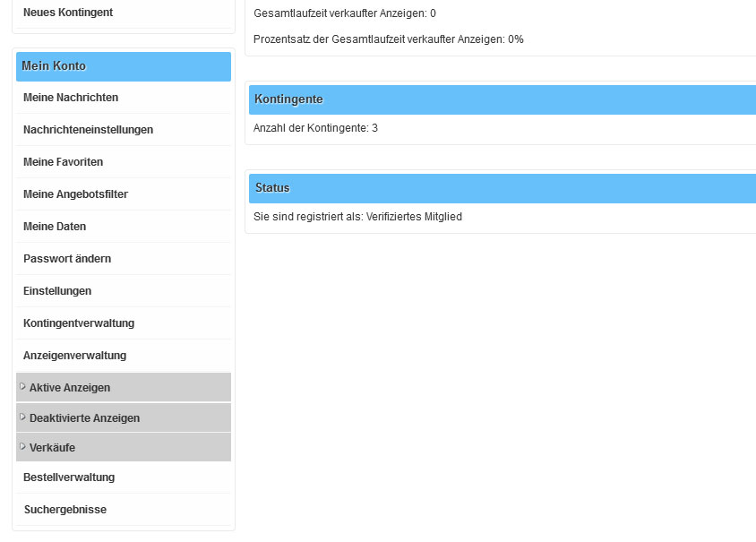Open Einstellungen
The width and height of the screenshot is (756, 542).
click(124, 291)
